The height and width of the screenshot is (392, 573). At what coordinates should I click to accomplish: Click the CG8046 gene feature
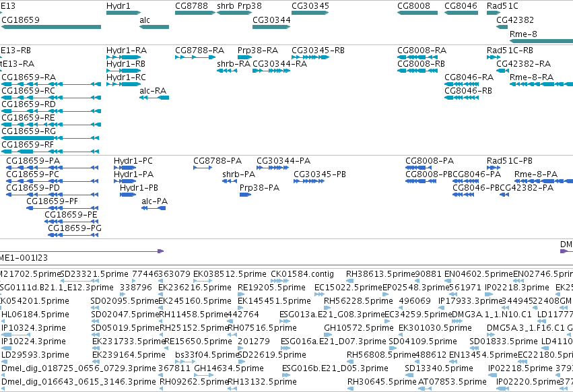click(x=461, y=13)
